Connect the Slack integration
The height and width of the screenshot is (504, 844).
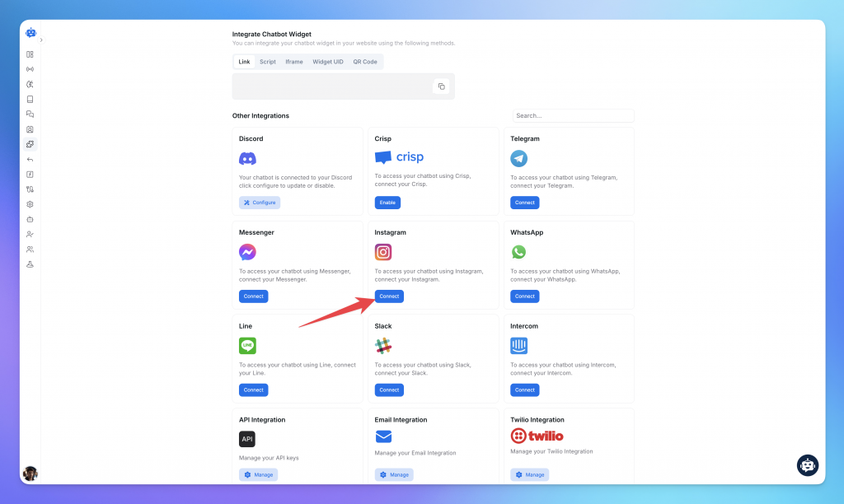click(x=389, y=390)
